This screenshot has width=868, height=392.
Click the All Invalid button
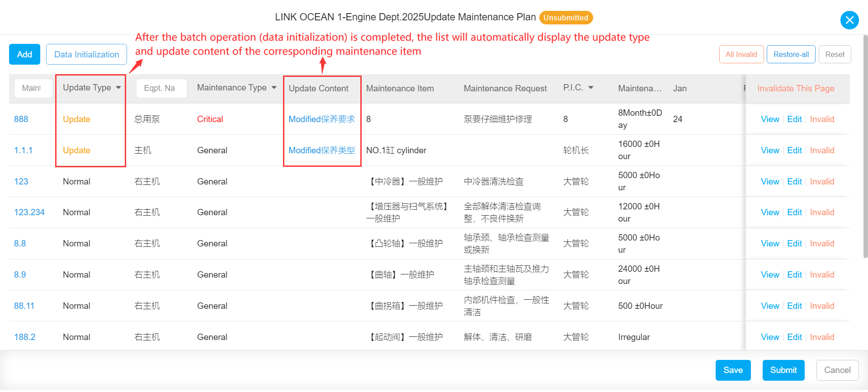click(x=741, y=54)
